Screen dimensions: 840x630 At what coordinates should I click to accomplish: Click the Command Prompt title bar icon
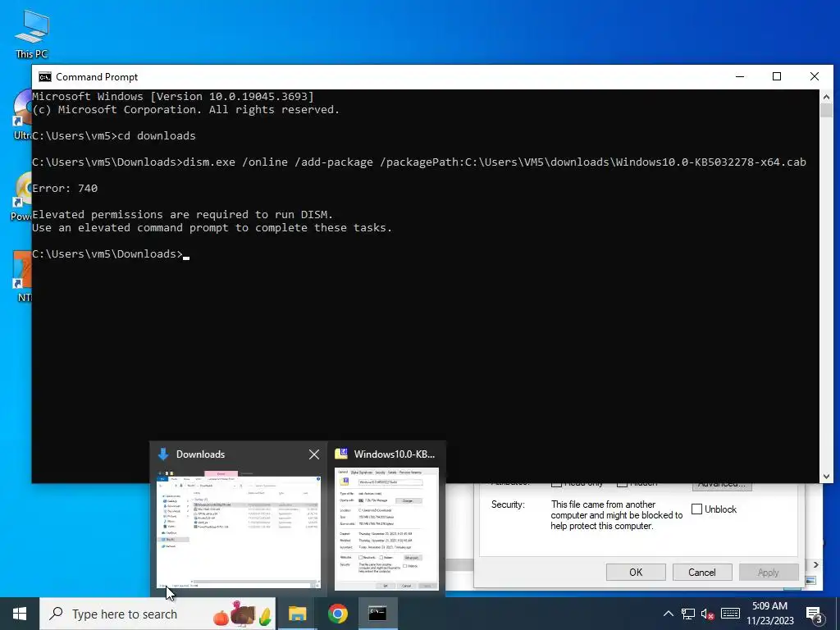point(45,76)
